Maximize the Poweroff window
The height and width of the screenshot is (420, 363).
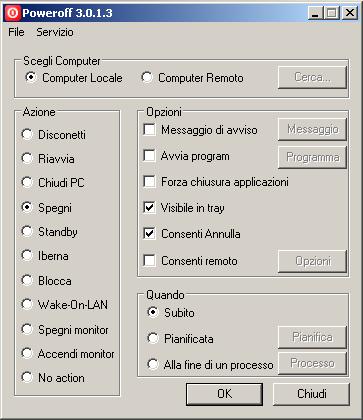click(x=332, y=13)
